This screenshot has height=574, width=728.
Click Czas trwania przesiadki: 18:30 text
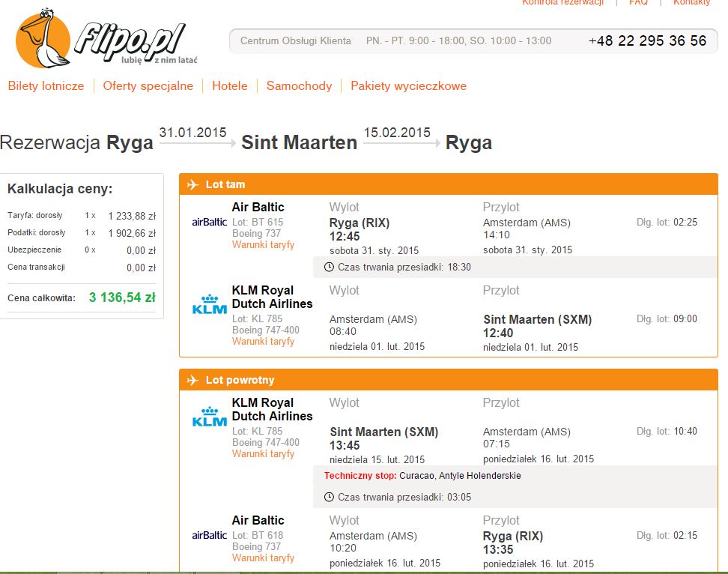(x=404, y=267)
